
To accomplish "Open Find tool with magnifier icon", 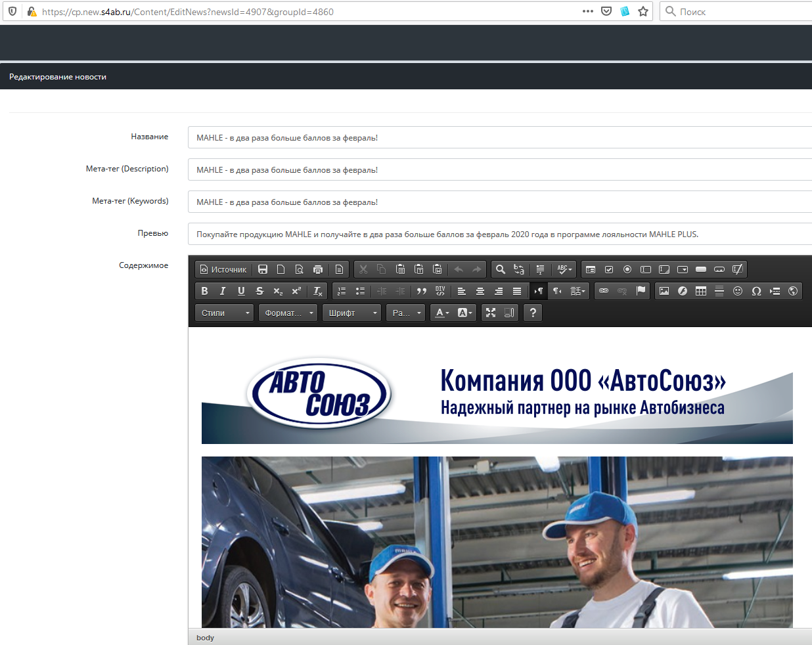I will click(x=501, y=269).
